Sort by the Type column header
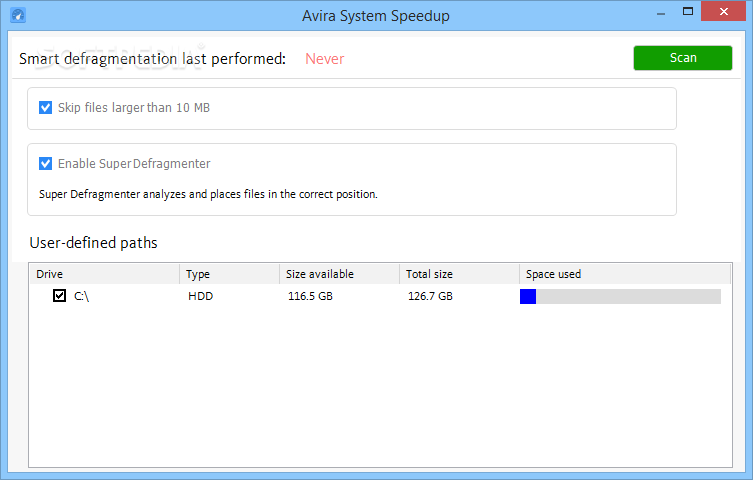 (230, 274)
